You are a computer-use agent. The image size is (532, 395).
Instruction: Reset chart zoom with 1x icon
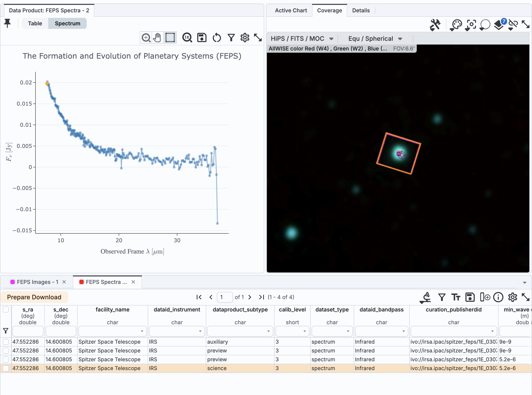click(187, 38)
